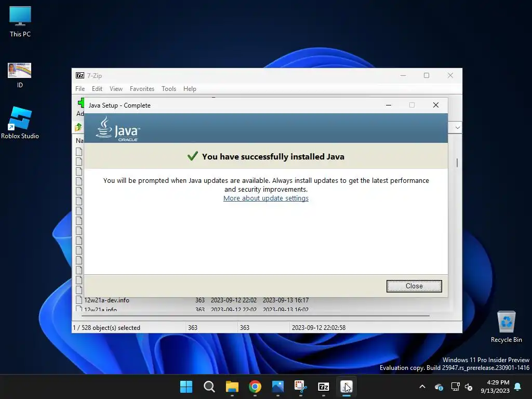Open the View menu in 7-Zip
This screenshot has width=532, height=399.
[x=116, y=88]
